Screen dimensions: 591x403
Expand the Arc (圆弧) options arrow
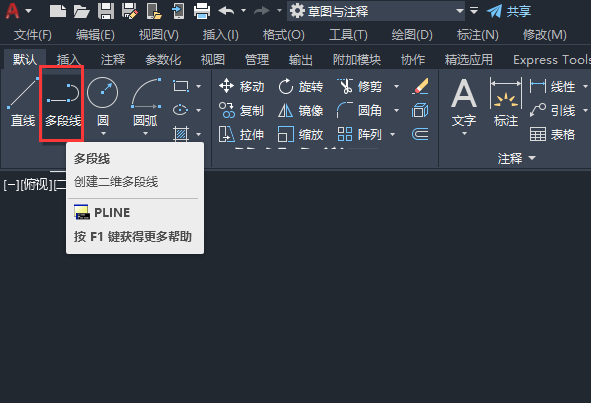(145, 133)
